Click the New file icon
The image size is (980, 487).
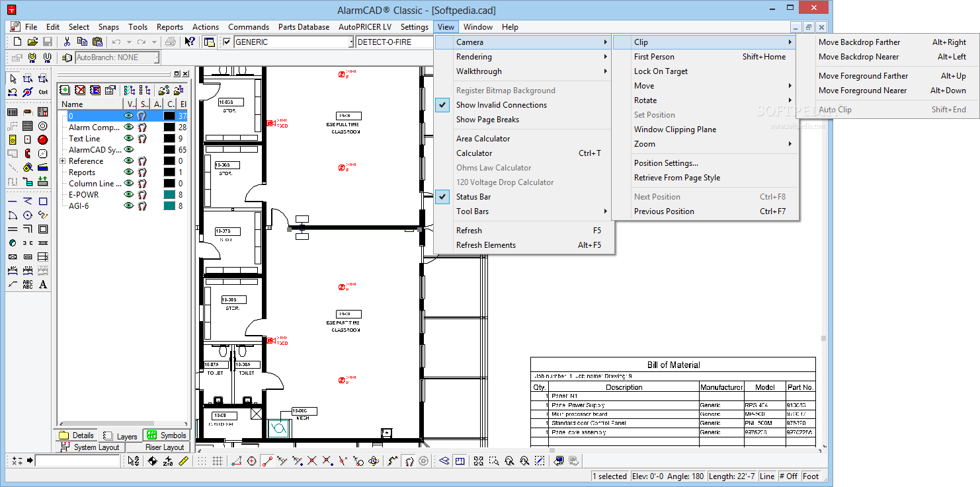[18, 42]
